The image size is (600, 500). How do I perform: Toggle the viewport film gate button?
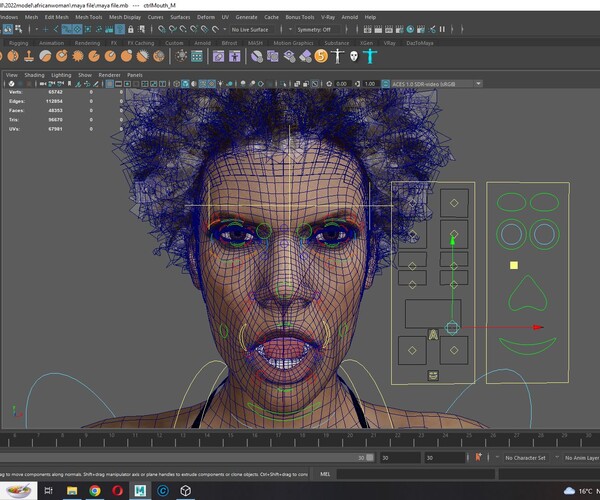click(118, 84)
